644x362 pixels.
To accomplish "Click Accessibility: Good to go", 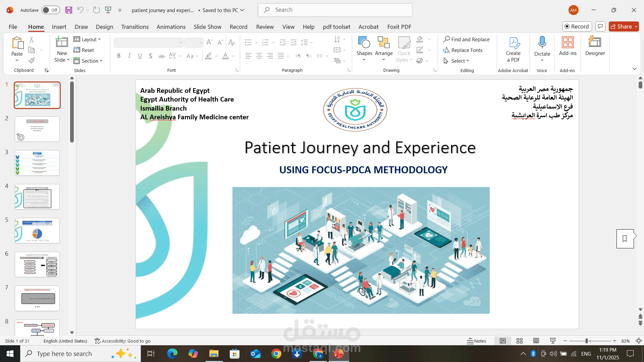I will (122, 341).
